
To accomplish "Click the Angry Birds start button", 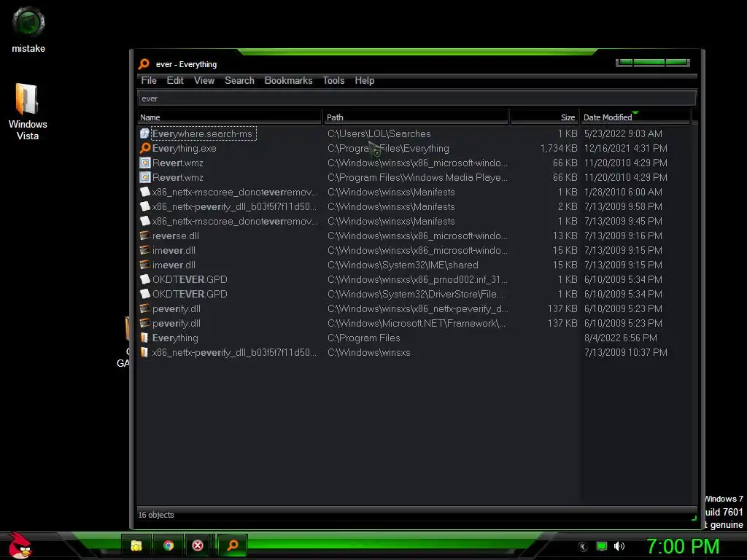I will click(x=20, y=545).
